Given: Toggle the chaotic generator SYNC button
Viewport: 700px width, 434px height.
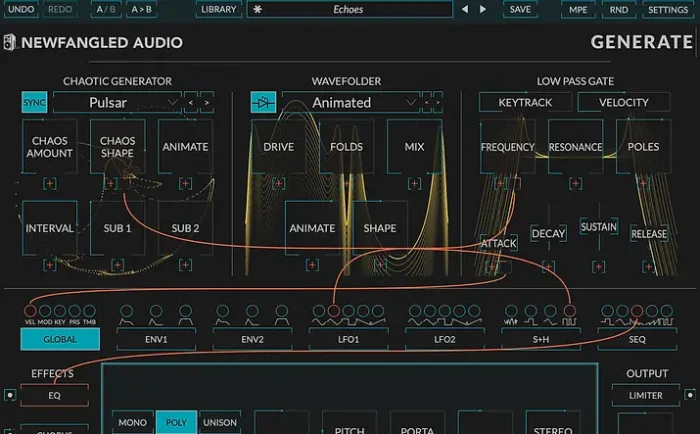Looking at the screenshot, I should click(34, 102).
